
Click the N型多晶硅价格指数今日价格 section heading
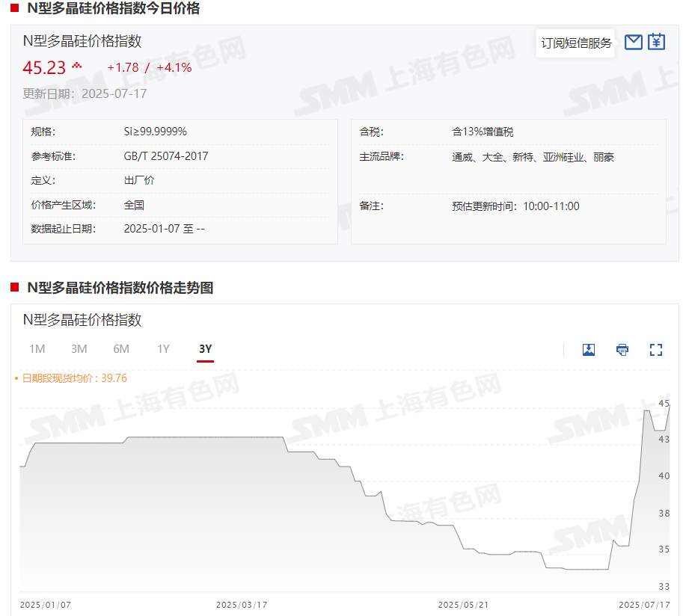(x=113, y=9)
